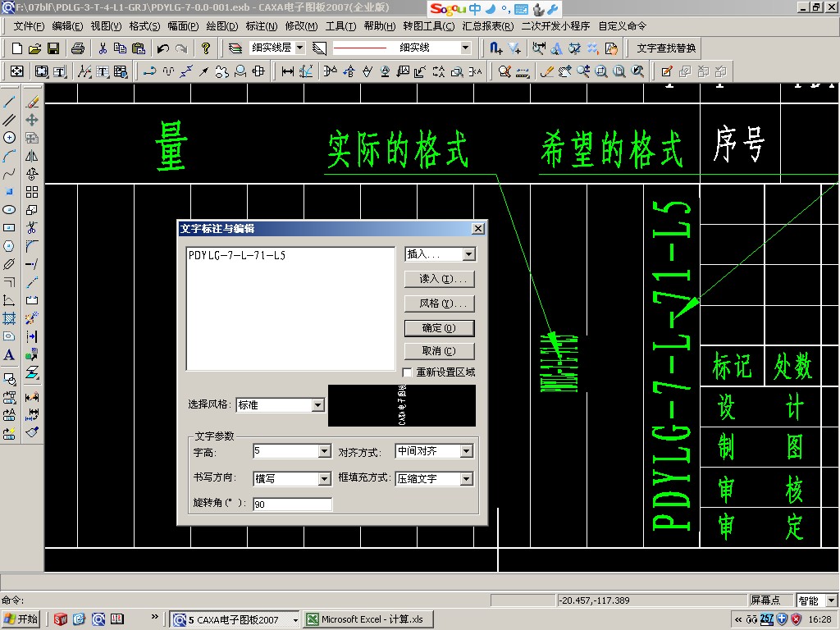
Task: Open the 对齐方式 alignment dropdown
Action: pos(467,452)
